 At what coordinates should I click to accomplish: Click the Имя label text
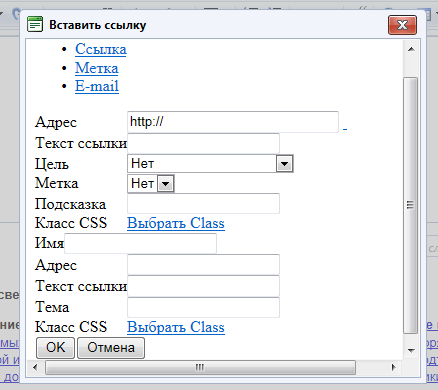49,243
